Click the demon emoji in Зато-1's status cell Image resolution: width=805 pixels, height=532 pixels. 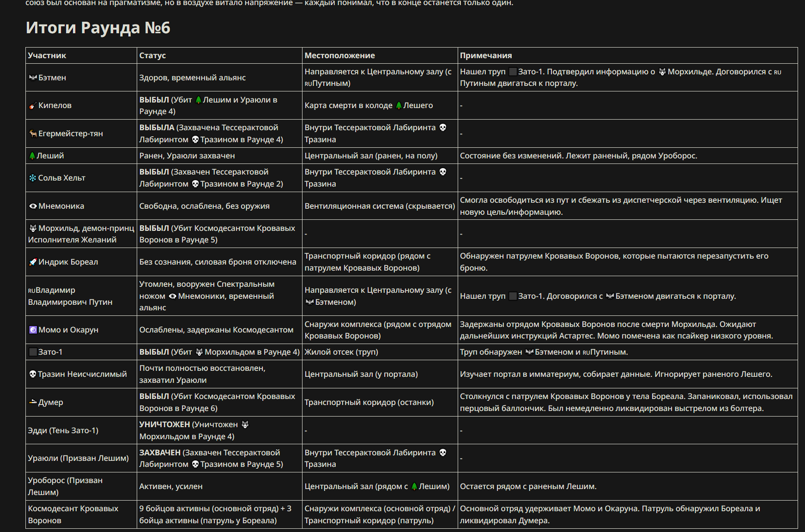tap(199, 352)
